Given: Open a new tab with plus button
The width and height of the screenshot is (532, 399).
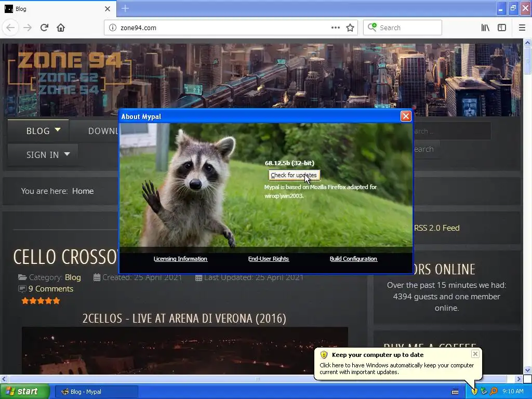Looking at the screenshot, I should [125, 8].
